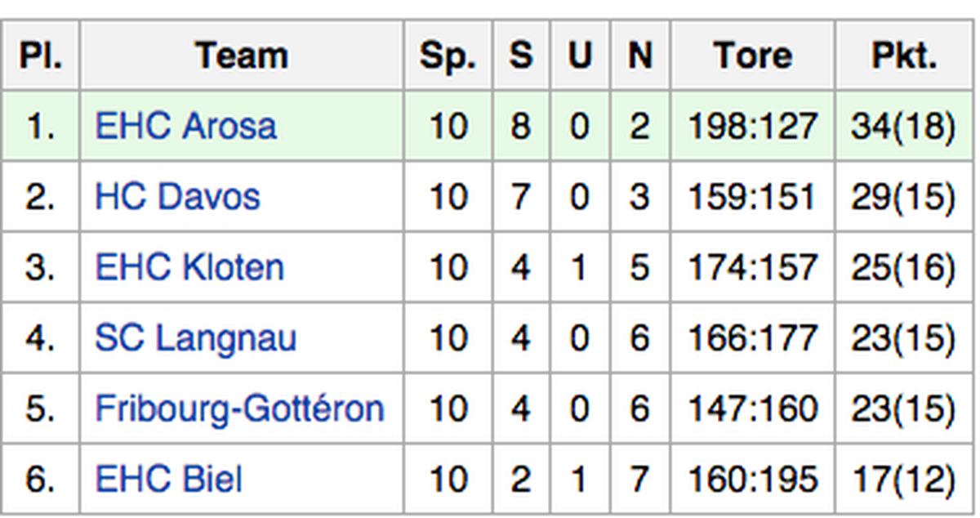Open the EHC Arosa team link
Viewport: 980px width, 518px height.
click(x=185, y=126)
